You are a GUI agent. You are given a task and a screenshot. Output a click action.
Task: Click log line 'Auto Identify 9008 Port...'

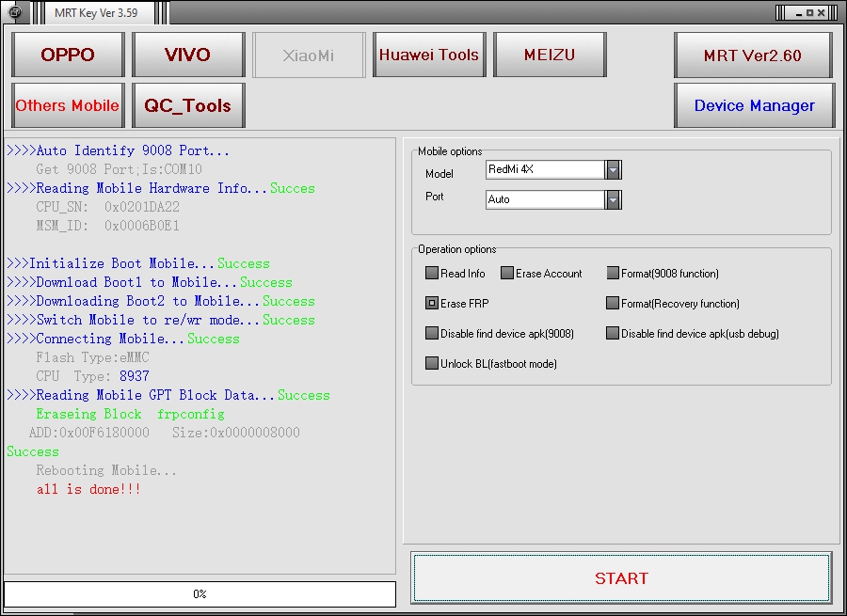click(x=119, y=150)
